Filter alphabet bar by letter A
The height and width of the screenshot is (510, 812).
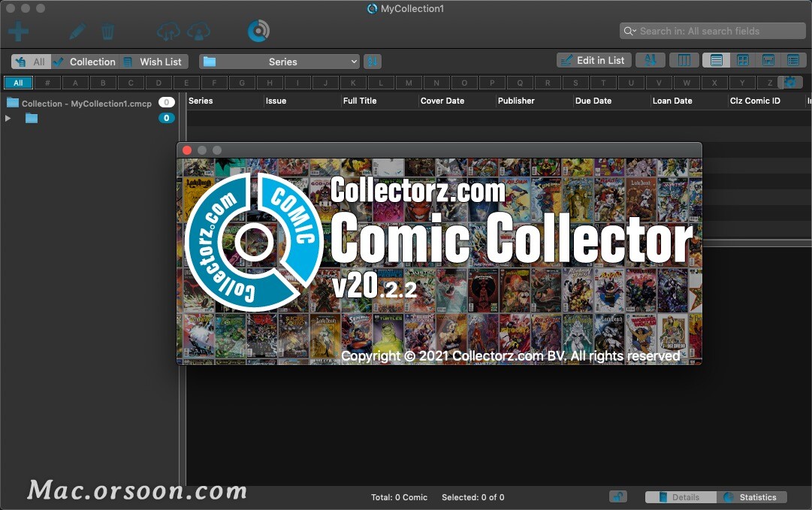click(x=75, y=83)
